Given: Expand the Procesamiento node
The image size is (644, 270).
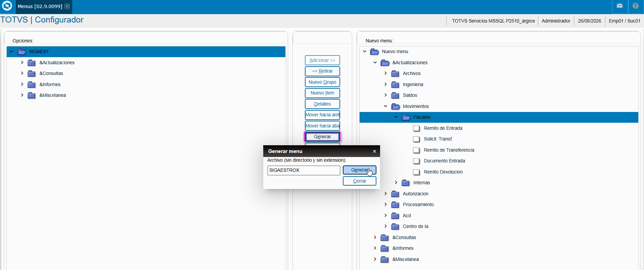Looking at the screenshot, I should pyautogui.click(x=385, y=204).
